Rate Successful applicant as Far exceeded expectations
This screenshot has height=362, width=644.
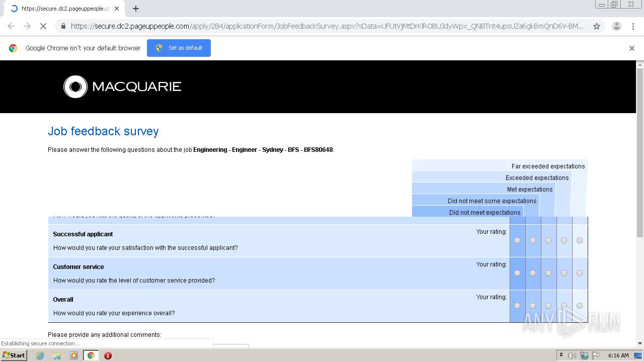[580, 240]
